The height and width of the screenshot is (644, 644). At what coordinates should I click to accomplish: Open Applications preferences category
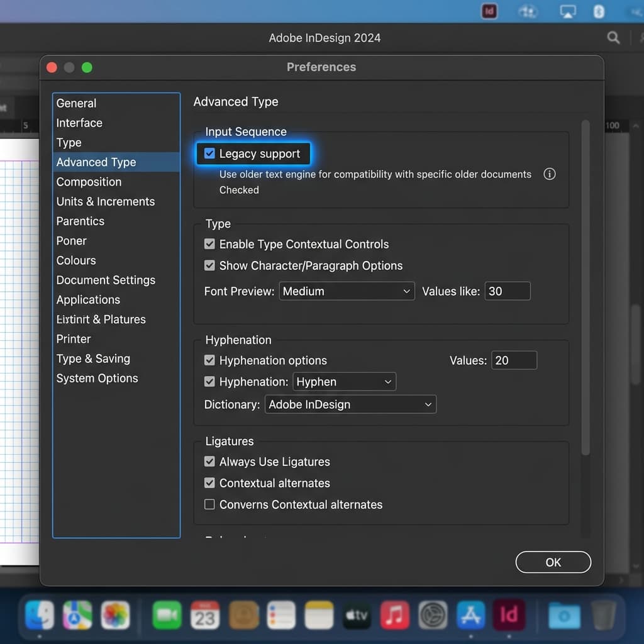tap(116, 300)
